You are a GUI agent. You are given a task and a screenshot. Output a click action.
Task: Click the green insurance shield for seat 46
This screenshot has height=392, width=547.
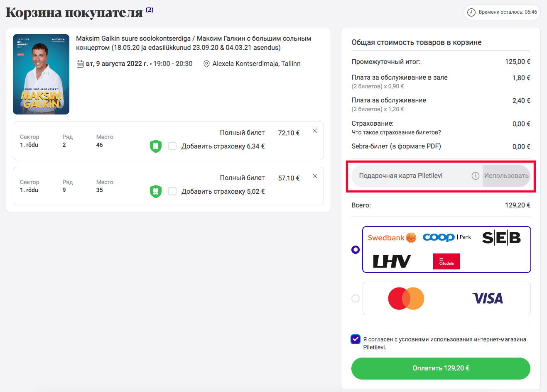coord(156,146)
